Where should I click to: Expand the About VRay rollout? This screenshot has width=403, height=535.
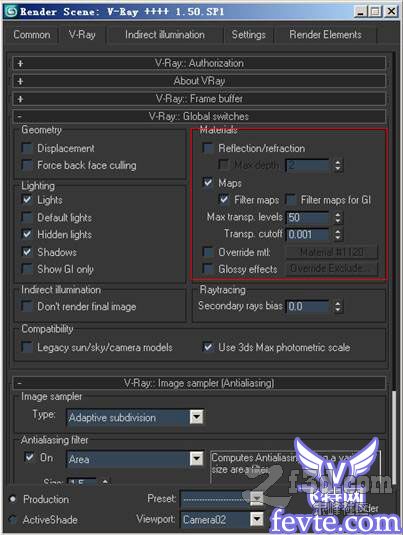199,81
